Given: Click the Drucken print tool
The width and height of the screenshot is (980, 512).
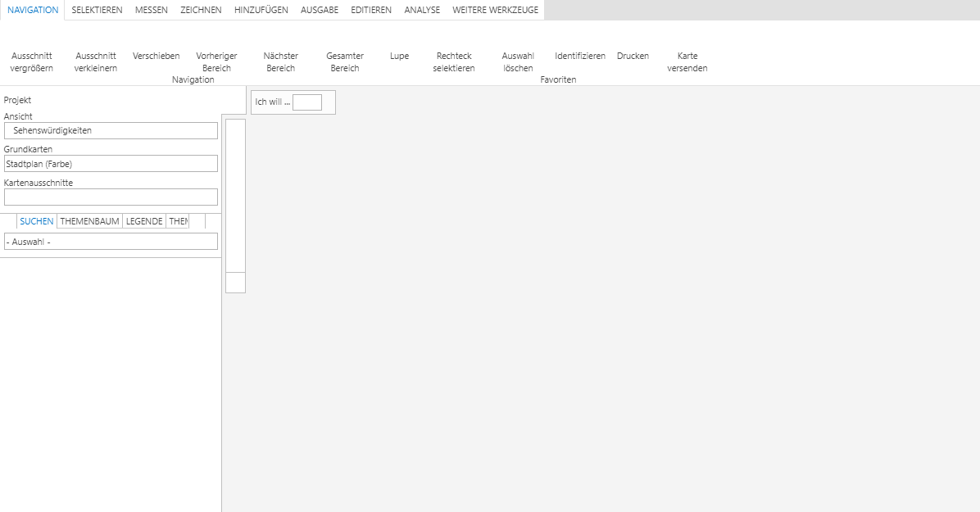Looking at the screenshot, I should coord(633,56).
